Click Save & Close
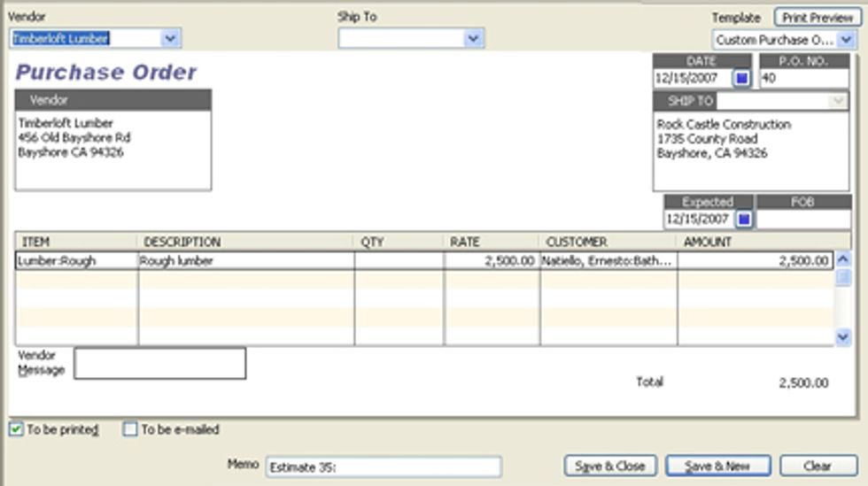868x486 pixels. tap(610, 466)
